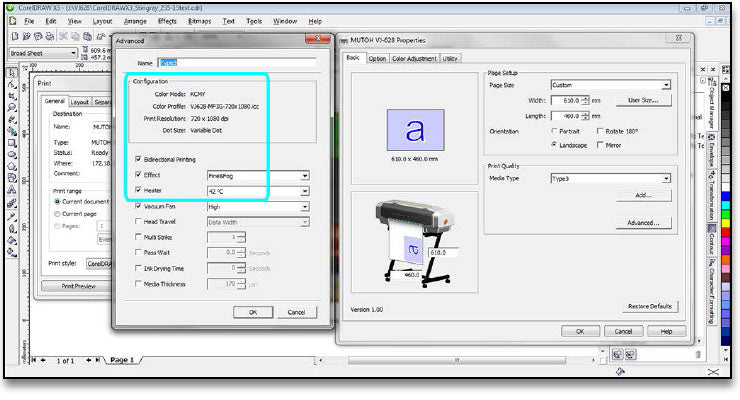Click the User Size... button

pyautogui.click(x=643, y=100)
